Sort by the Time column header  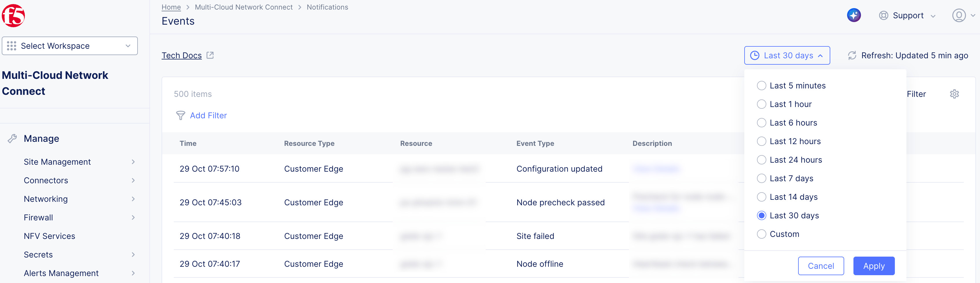[188, 144]
